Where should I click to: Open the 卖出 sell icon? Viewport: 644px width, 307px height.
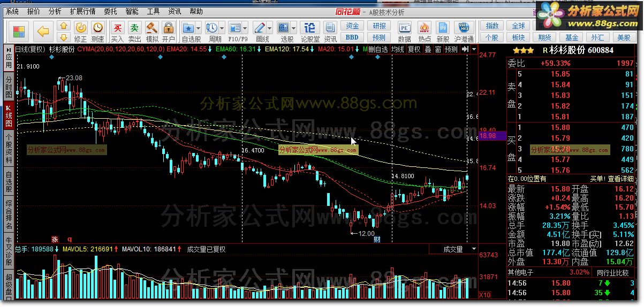pos(134,27)
